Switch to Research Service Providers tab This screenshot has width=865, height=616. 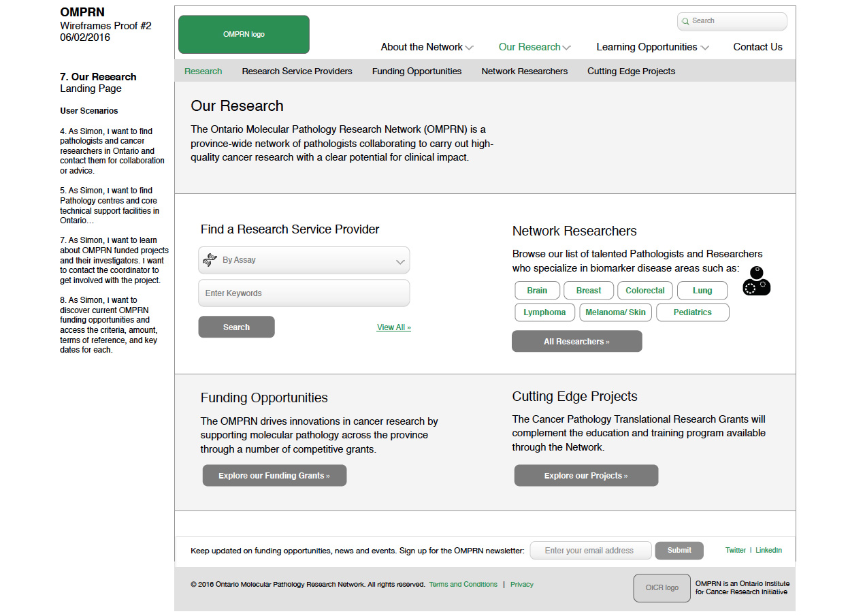point(297,71)
